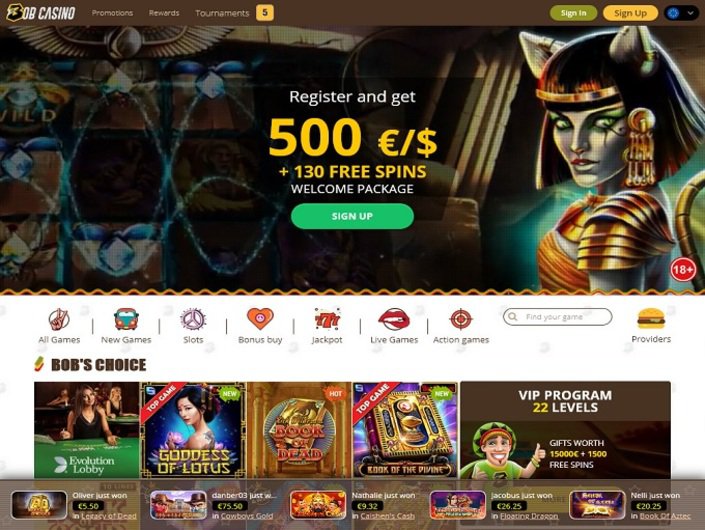Open the Tournaments menu item

[x=222, y=13]
